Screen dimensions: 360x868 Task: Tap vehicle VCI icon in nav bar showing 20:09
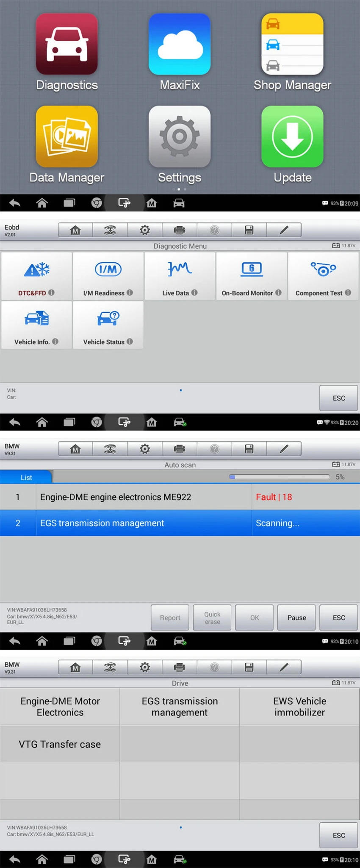179,203
